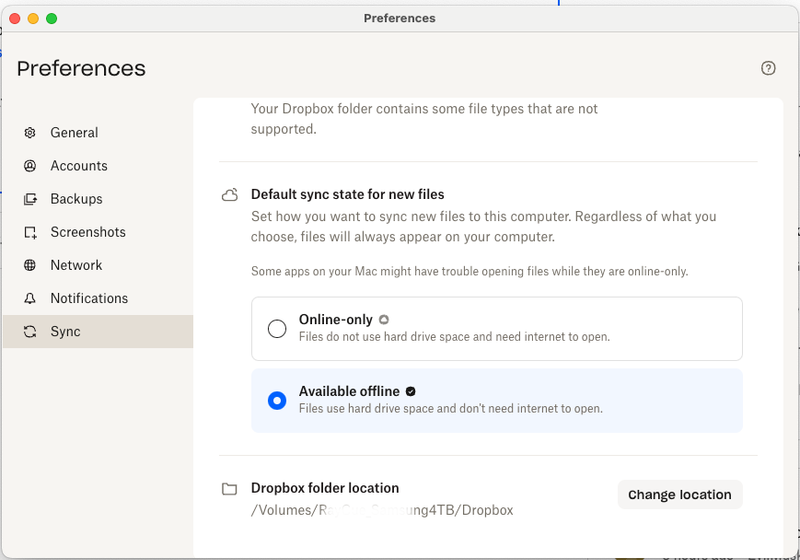Click the Notifications bell icon

pyautogui.click(x=30, y=298)
